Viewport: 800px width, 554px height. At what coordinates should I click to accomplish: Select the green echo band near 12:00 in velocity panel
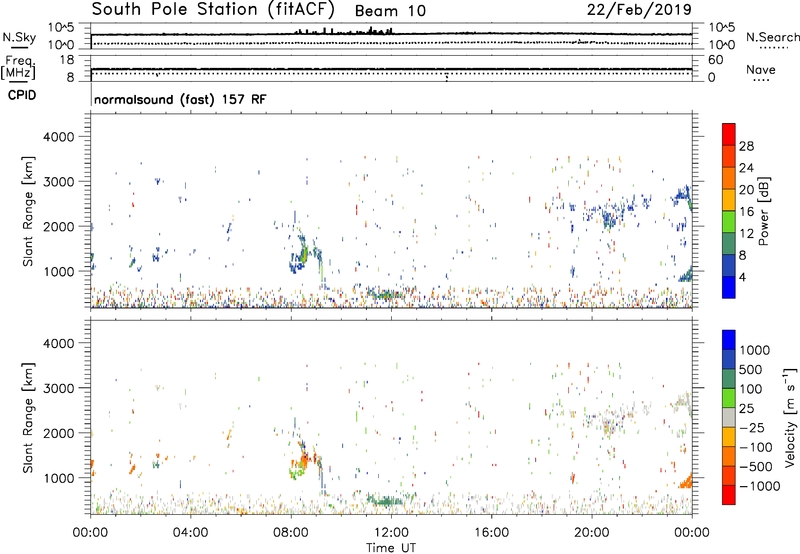[x=386, y=500]
